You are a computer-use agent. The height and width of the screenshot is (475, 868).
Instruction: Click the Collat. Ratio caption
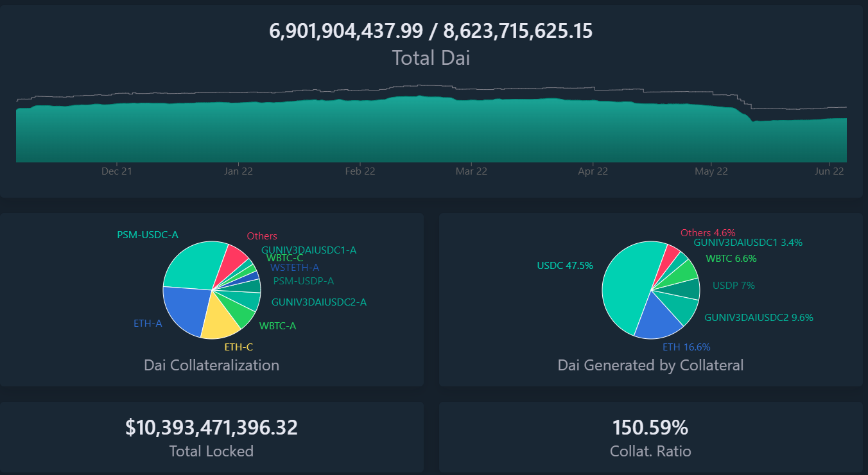[x=650, y=451]
